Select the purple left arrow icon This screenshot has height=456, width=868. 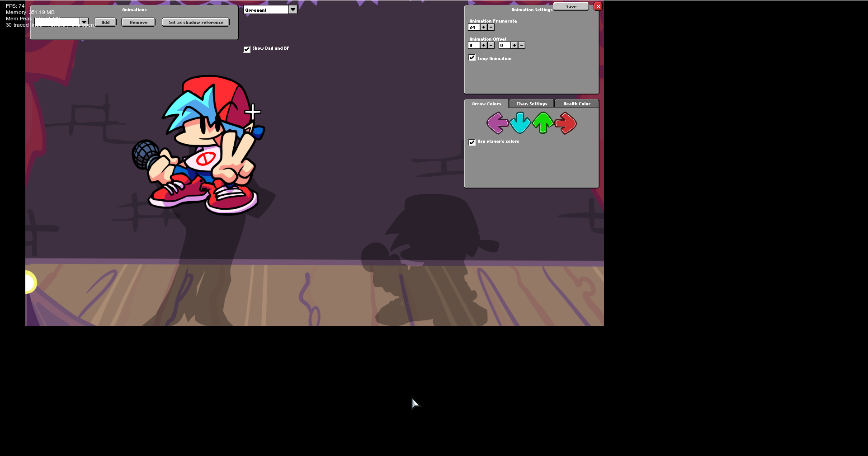coord(497,123)
